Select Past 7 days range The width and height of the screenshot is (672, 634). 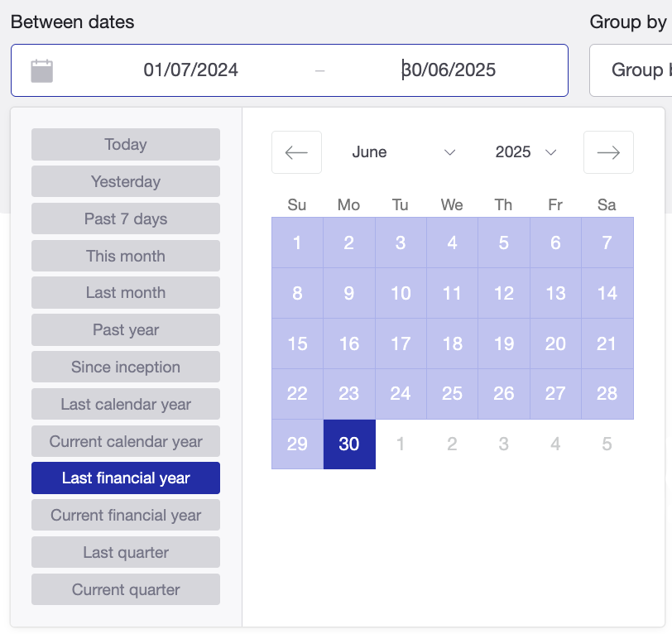tap(126, 219)
